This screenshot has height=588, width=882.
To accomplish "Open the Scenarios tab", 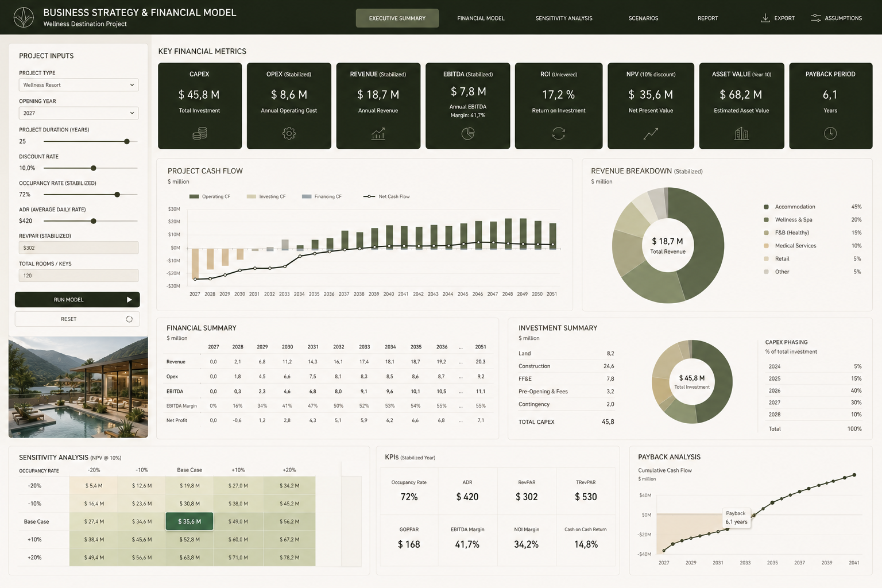I will coord(643,18).
